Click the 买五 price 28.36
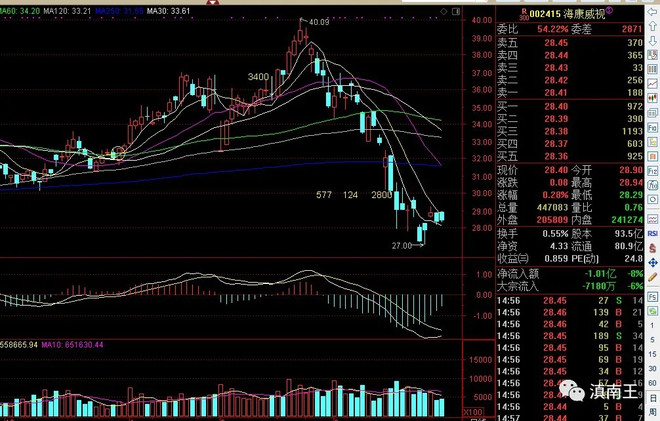Viewport: 660px width, 421px height. coord(556,156)
